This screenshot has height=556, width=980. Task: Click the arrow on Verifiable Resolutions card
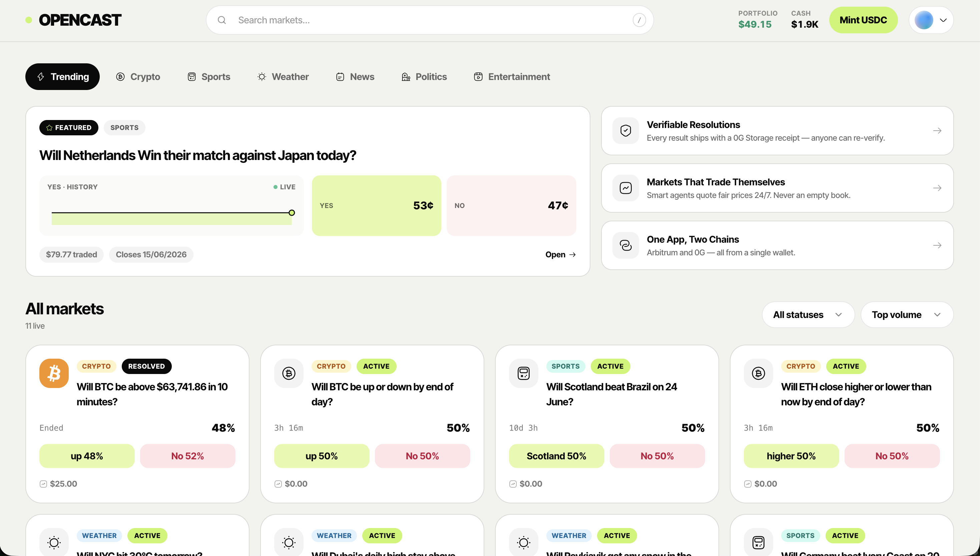pyautogui.click(x=937, y=131)
